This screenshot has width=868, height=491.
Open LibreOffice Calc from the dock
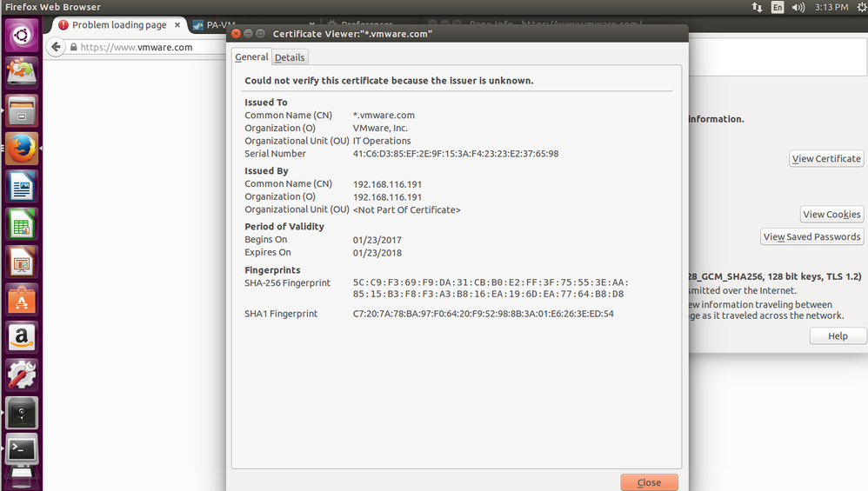pos(22,224)
